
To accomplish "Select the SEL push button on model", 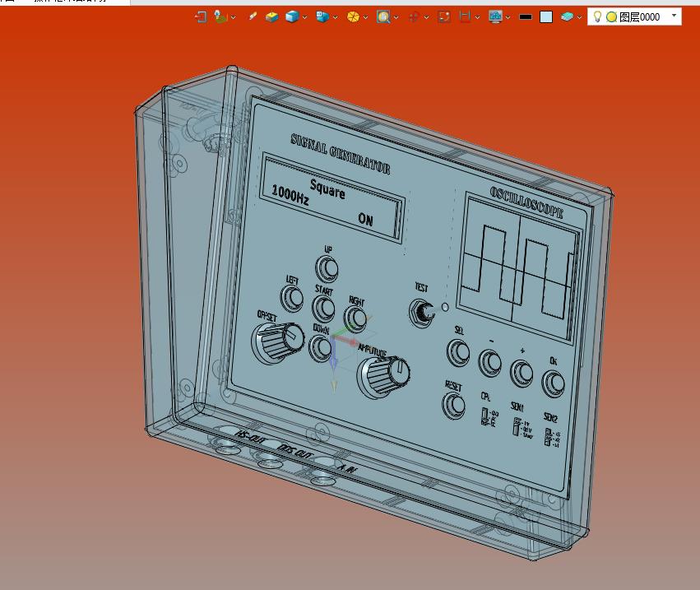I will (x=458, y=352).
